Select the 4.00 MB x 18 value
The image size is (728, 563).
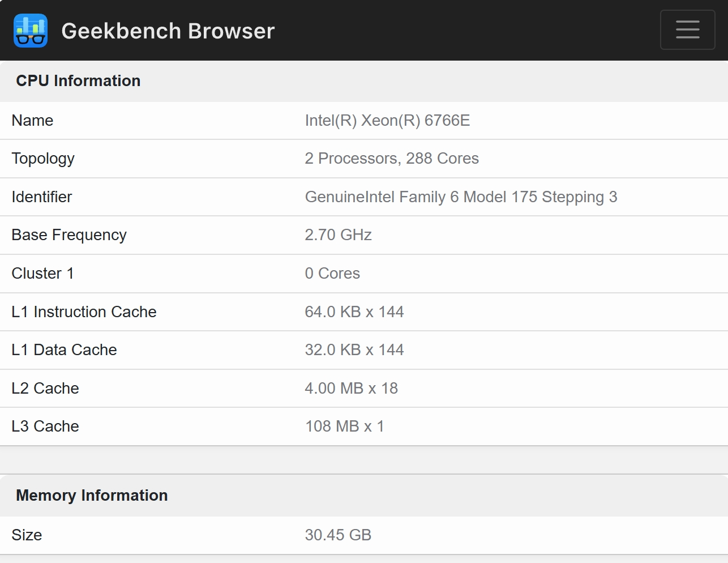[x=352, y=389]
